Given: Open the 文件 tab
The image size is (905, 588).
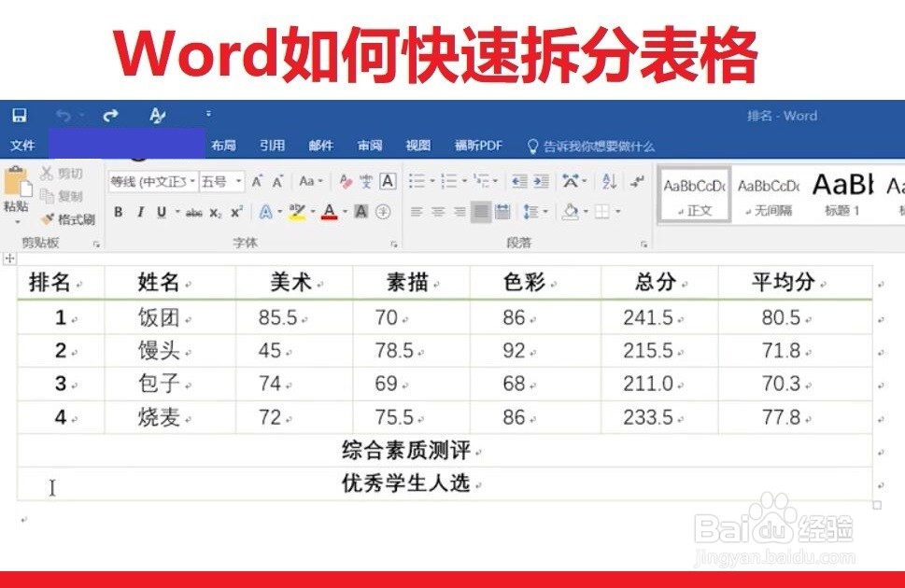Looking at the screenshot, I should 22,146.
